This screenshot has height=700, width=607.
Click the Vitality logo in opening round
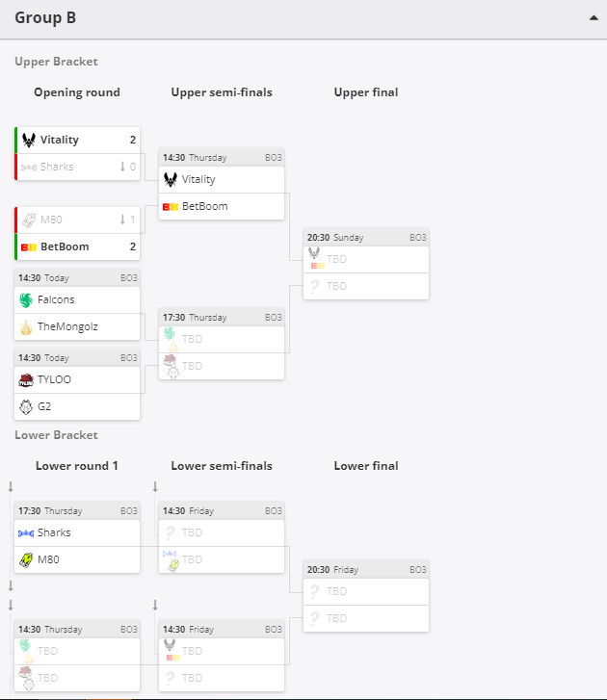29,141
